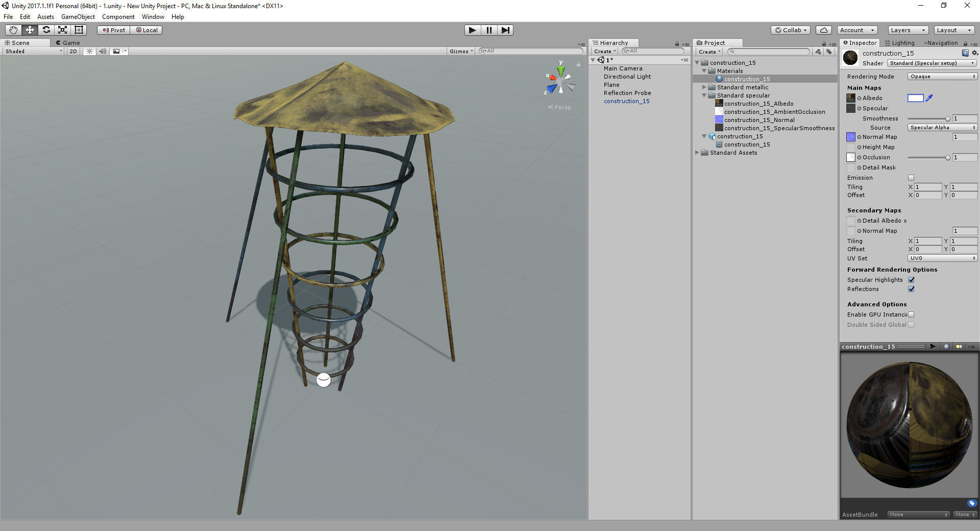This screenshot has width=980, height=531.
Task: Enable GPU Instancing checkbox
Action: (x=911, y=315)
